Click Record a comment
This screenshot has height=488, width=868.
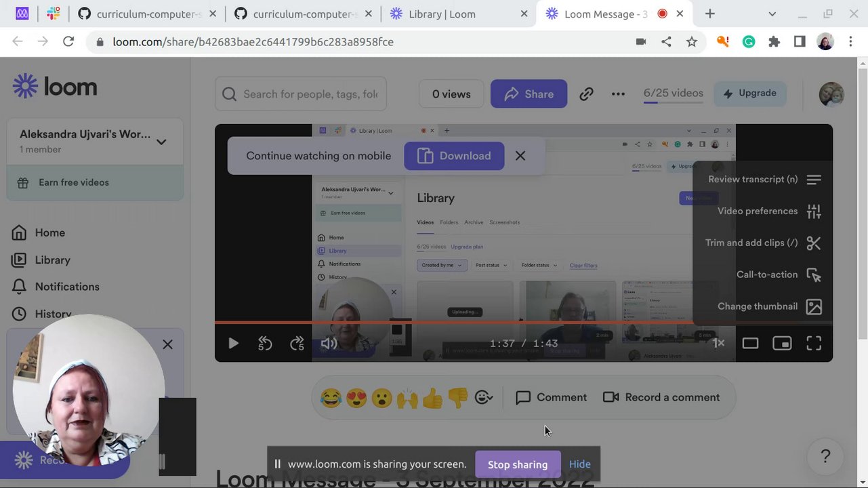coord(661,398)
